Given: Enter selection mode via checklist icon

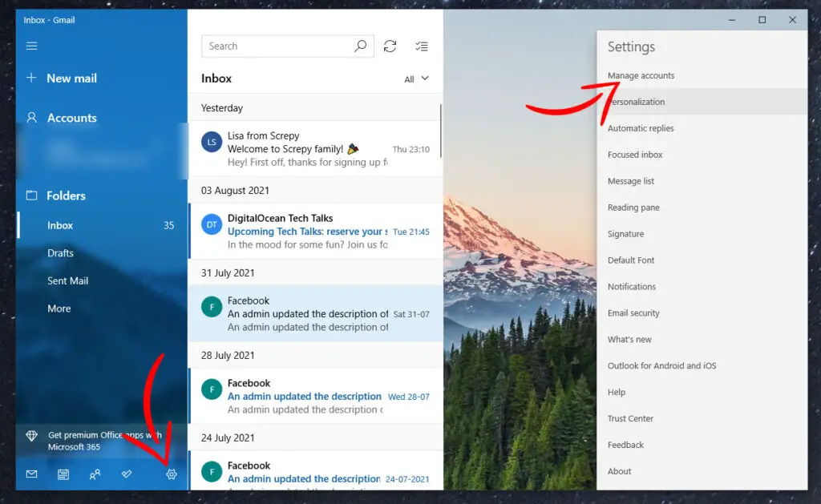Looking at the screenshot, I should [422, 46].
